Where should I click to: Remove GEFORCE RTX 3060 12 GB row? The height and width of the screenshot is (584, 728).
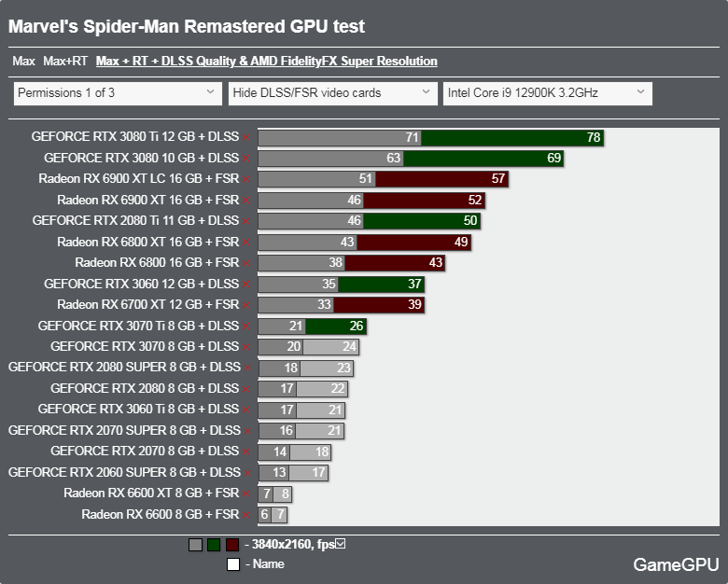click(245, 285)
